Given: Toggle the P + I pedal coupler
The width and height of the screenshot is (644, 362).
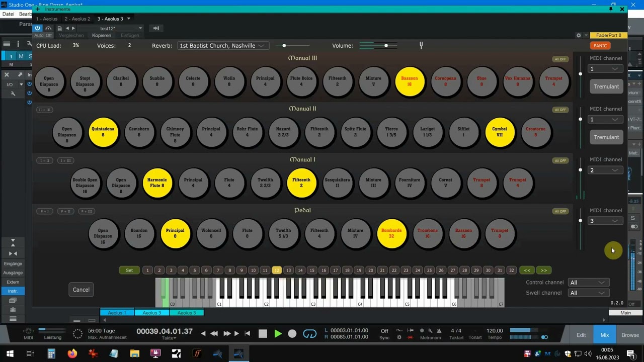Looking at the screenshot, I should point(45,211).
